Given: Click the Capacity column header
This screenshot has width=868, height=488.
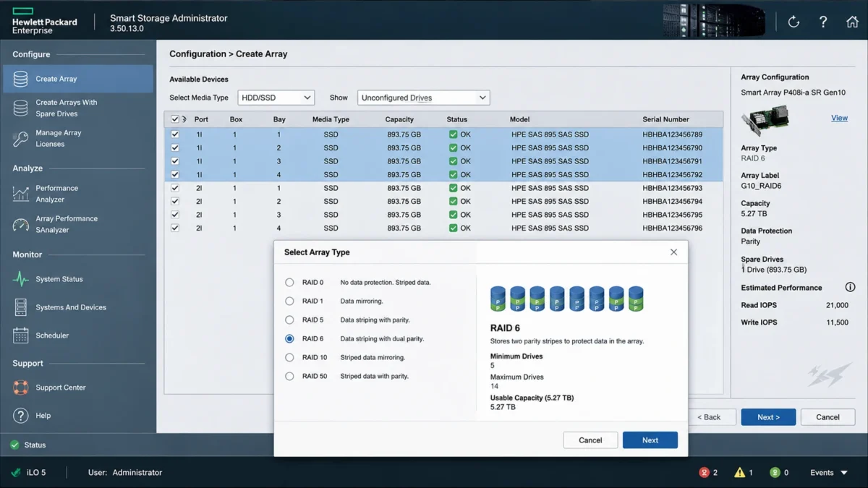Looking at the screenshot, I should tap(399, 119).
